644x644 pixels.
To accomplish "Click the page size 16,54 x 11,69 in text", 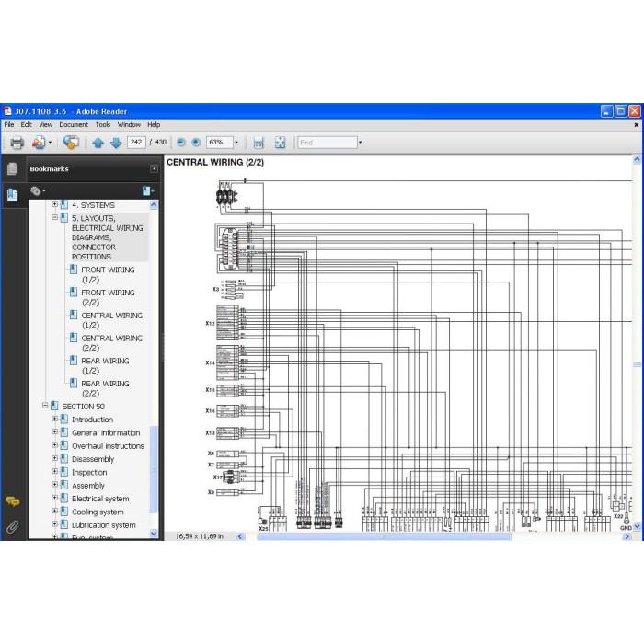I will [200, 536].
